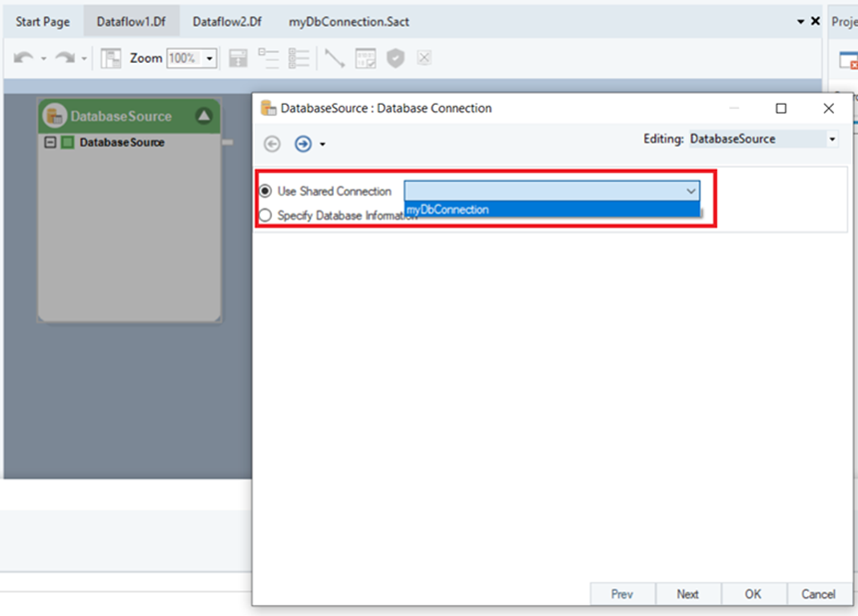This screenshot has width=858, height=616.
Task: Click the save disk icon in toolbar
Action: (x=238, y=59)
